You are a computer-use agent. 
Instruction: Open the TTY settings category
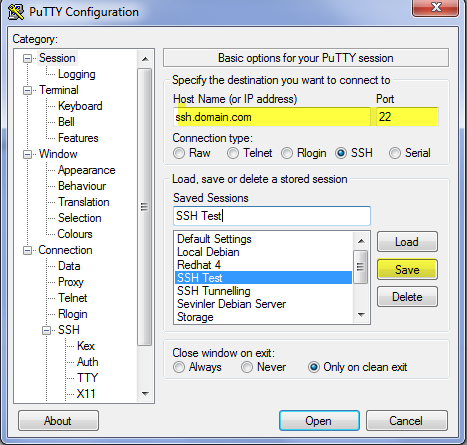(87, 378)
